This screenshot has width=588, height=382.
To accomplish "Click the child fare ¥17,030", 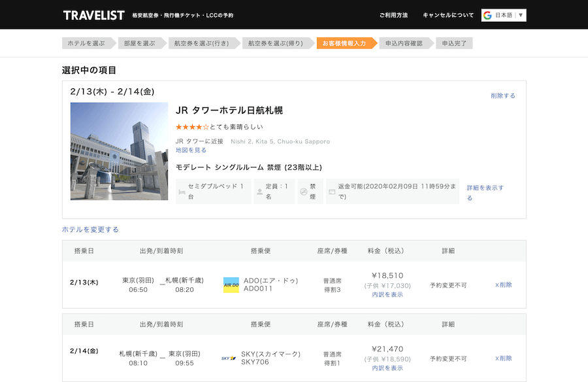I will (387, 286).
